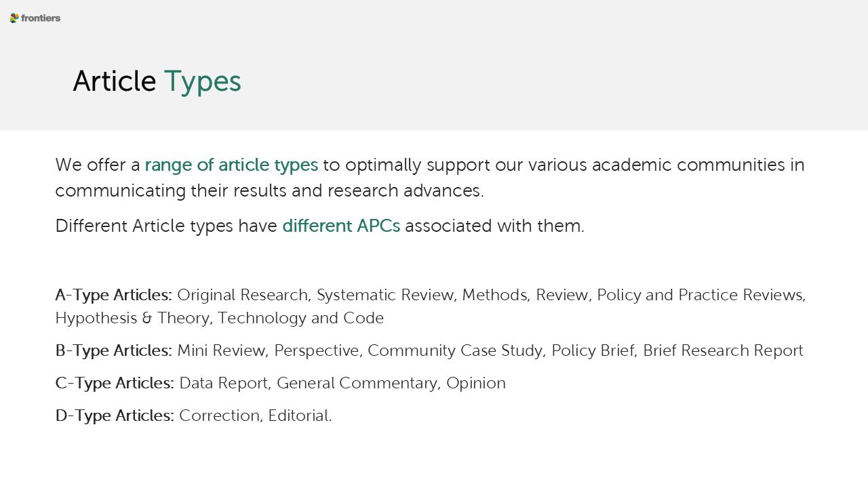Click the 'frontiers' logo wordmark text

coord(41,18)
